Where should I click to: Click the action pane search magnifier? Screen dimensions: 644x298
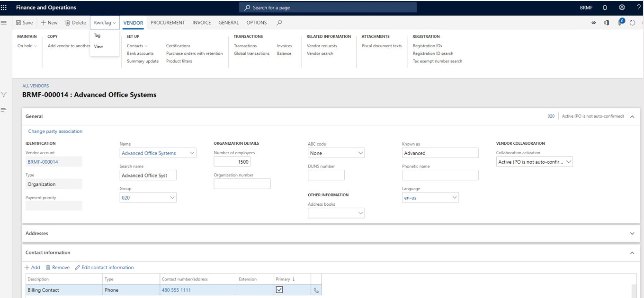pyautogui.click(x=279, y=23)
